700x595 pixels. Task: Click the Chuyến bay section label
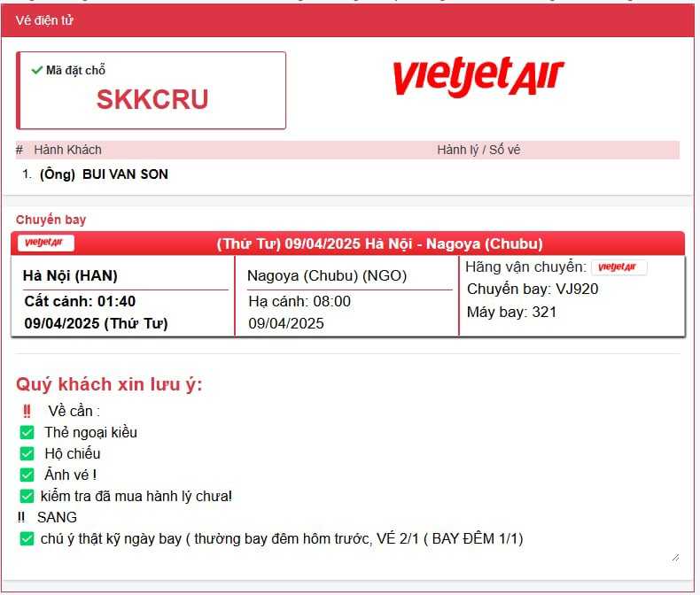51,220
